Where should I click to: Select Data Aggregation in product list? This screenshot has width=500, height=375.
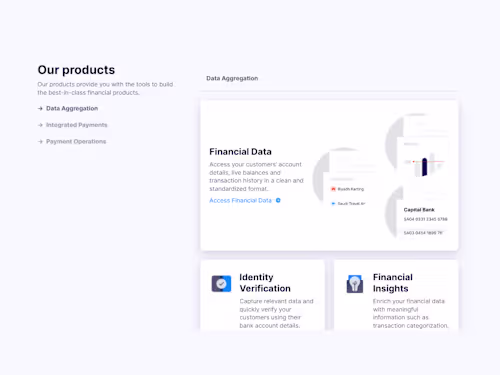(x=72, y=109)
